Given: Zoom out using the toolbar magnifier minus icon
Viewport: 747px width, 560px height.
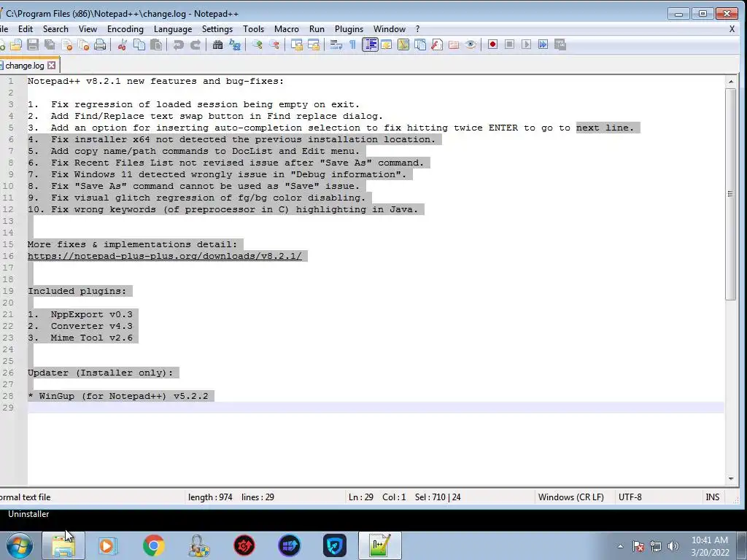Looking at the screenshot, I should [x=274, y=44].
